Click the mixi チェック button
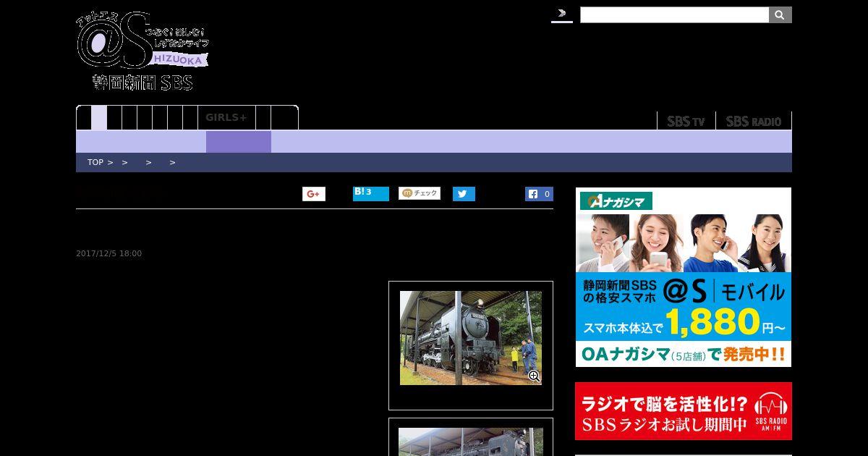 [x=420, y=193]
